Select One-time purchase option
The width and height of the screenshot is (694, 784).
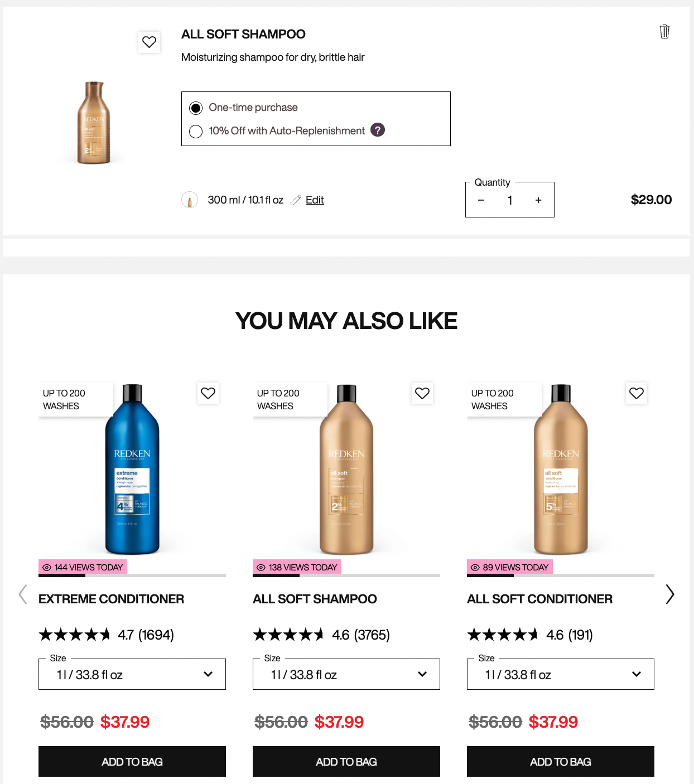pos(196,108)
